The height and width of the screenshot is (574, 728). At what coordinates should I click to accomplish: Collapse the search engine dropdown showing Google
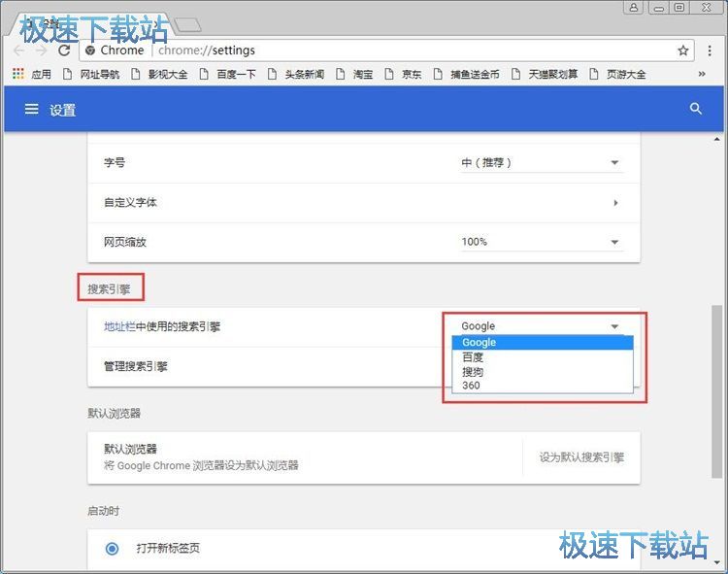point(541,326)
